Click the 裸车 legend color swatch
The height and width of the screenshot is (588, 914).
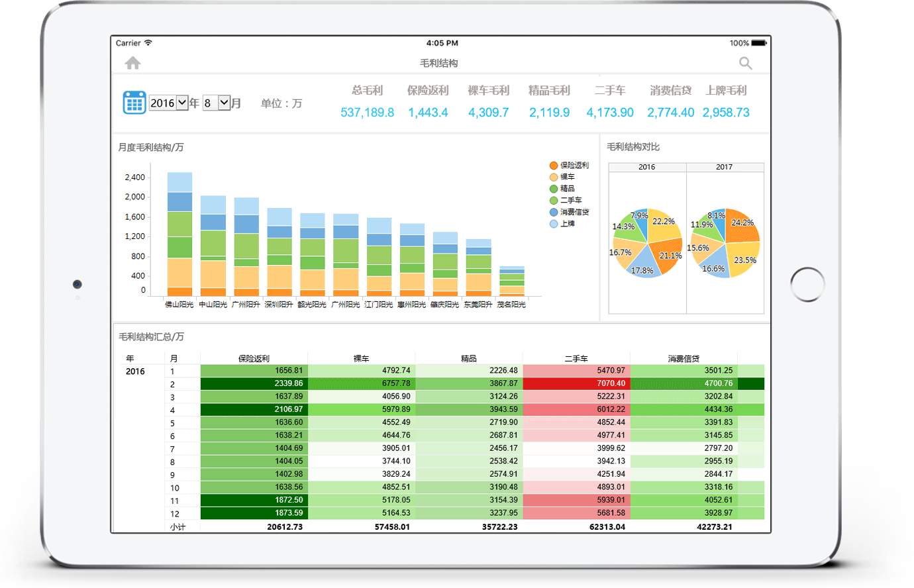pos(554,177)
